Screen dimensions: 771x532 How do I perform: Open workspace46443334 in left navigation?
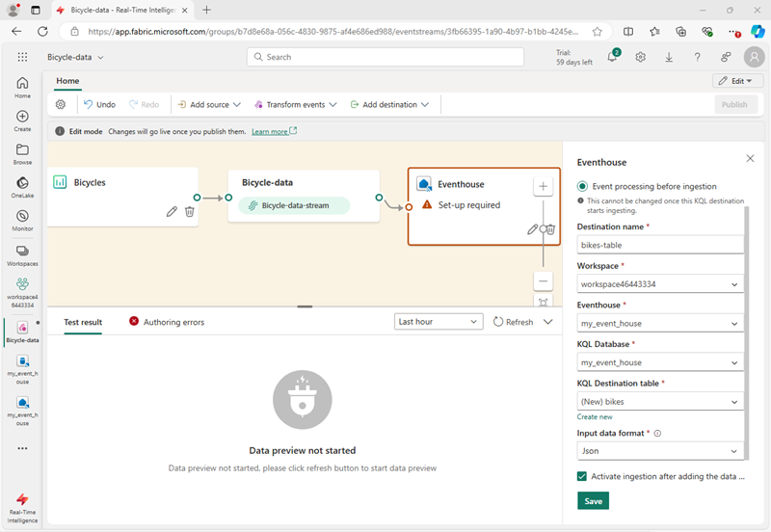[x=22, y=293]
